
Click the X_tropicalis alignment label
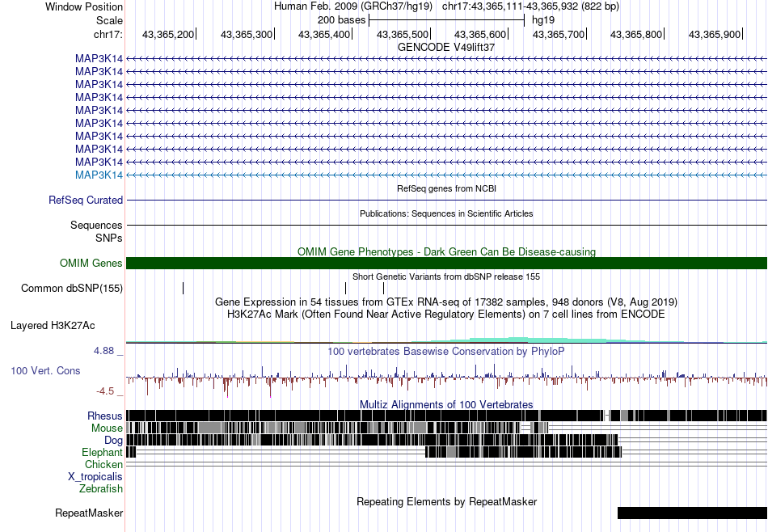point(95,477)
